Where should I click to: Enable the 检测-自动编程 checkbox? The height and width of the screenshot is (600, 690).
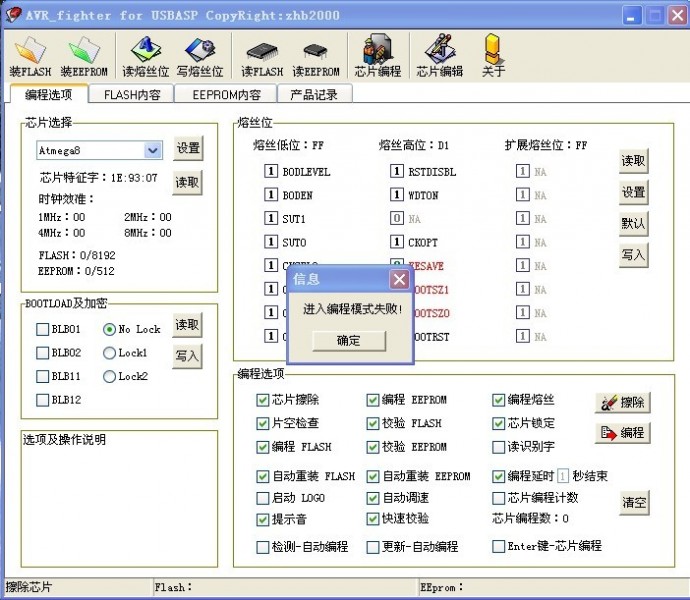pyautogui.click(x=263, y=547)
